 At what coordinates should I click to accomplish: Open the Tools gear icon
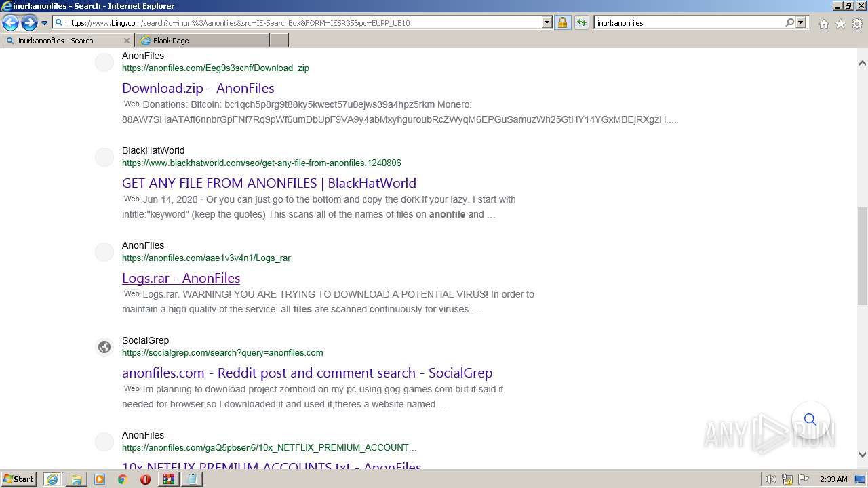click(x=857, y=24)
